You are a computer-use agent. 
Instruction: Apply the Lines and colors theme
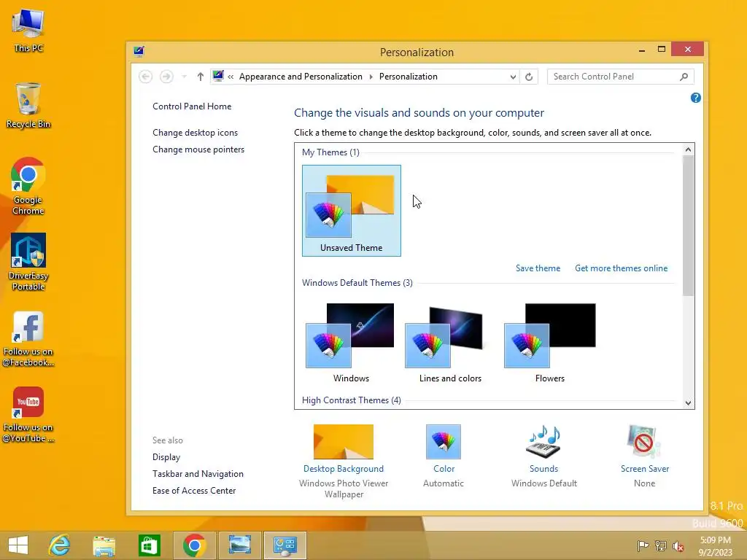(450, 343)
